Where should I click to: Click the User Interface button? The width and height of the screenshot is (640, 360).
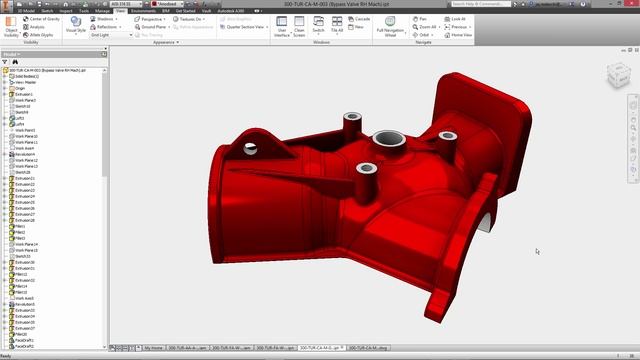282,27
